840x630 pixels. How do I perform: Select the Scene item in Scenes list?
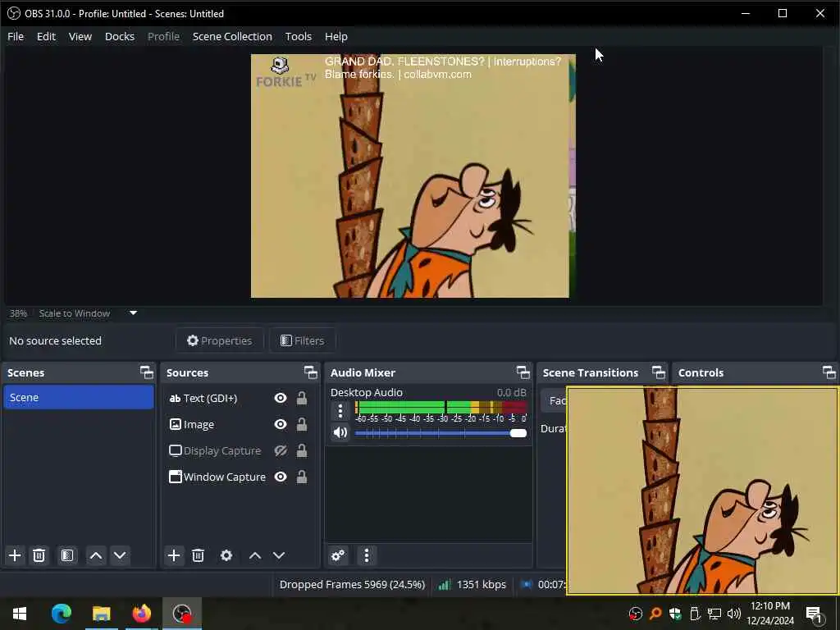tap(79, 398)
